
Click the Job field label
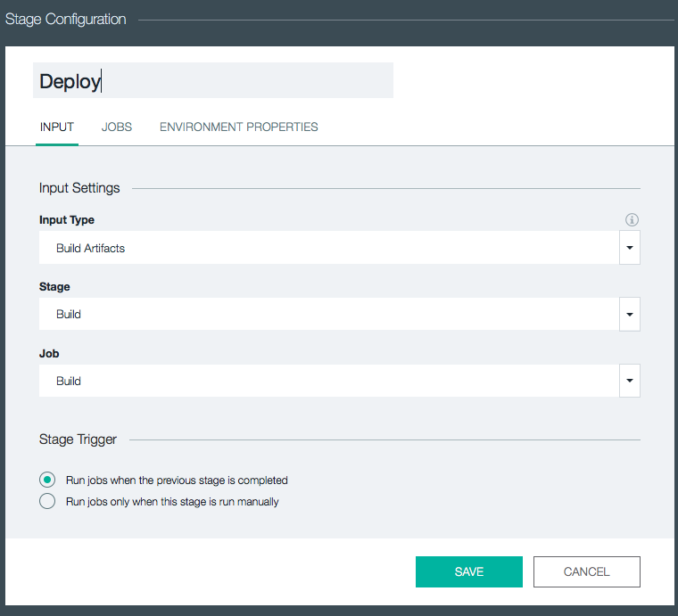click(x=49, y=353)
